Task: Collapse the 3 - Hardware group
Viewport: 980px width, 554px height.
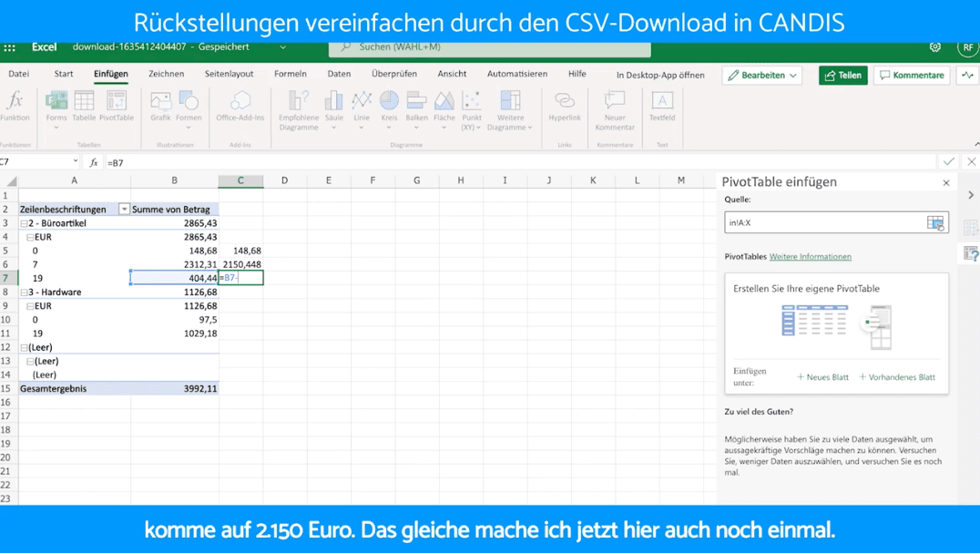Action: [24, 292]
